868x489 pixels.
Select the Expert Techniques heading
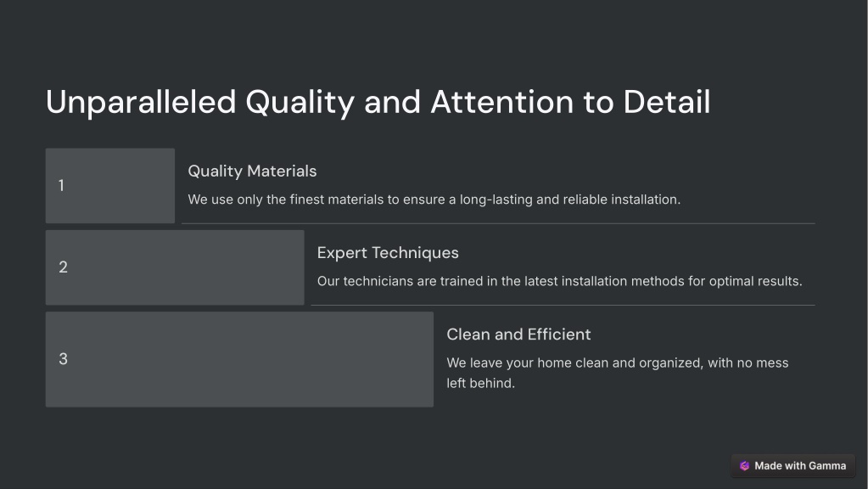[388, 252]
